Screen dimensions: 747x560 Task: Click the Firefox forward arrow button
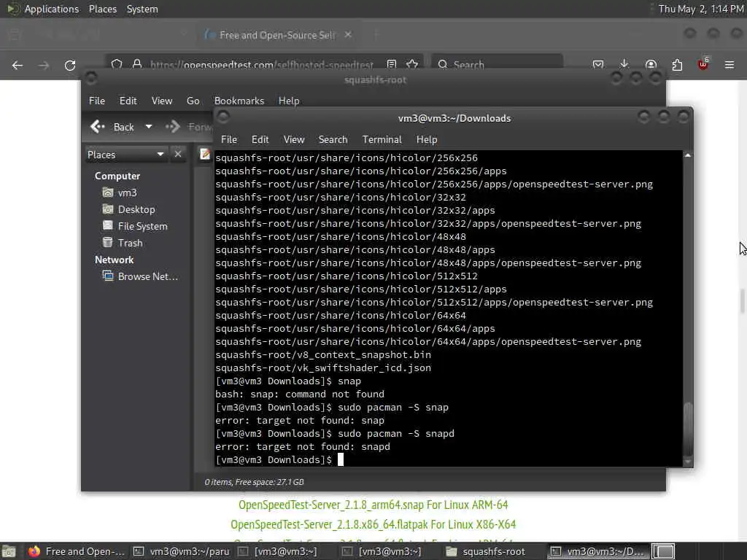pos(44,65)
